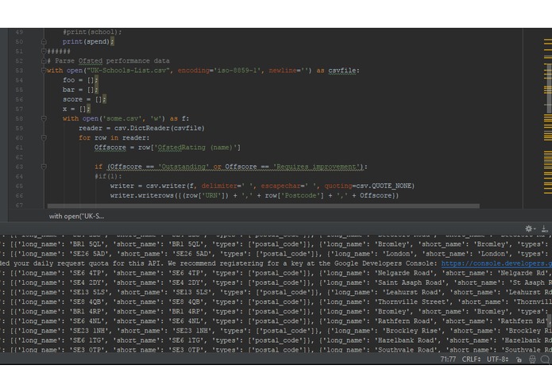Click the editor horizontal scrollbar
The image size is (552, 392).
click(x=264, y=206)
